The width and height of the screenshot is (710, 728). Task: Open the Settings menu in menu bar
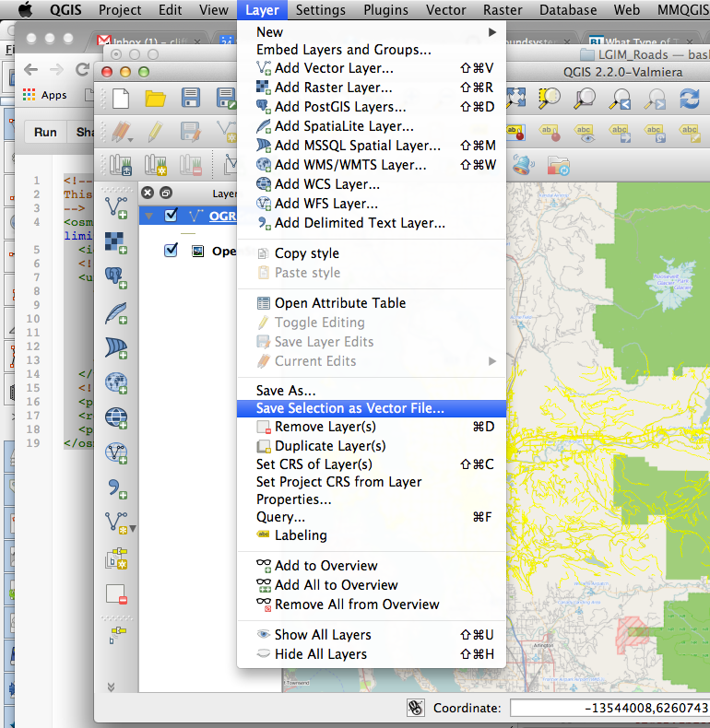(321, 10)
